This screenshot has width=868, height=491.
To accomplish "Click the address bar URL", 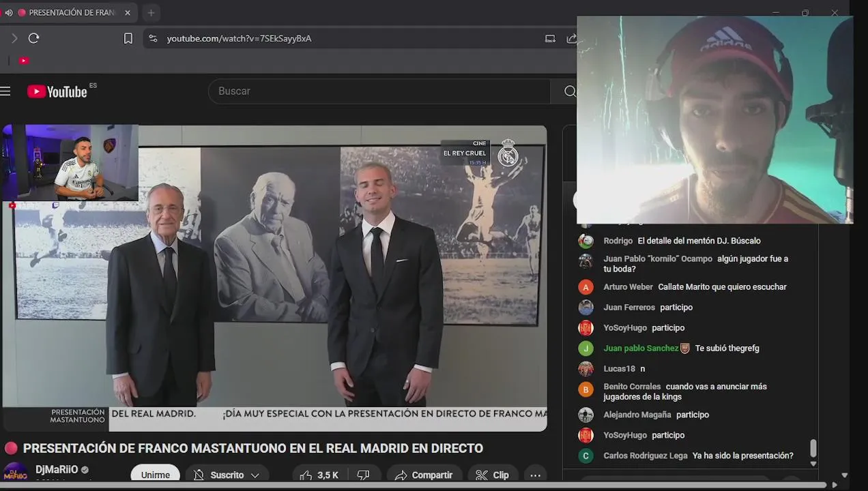I will pyautogui.click(x=239, y=38).
